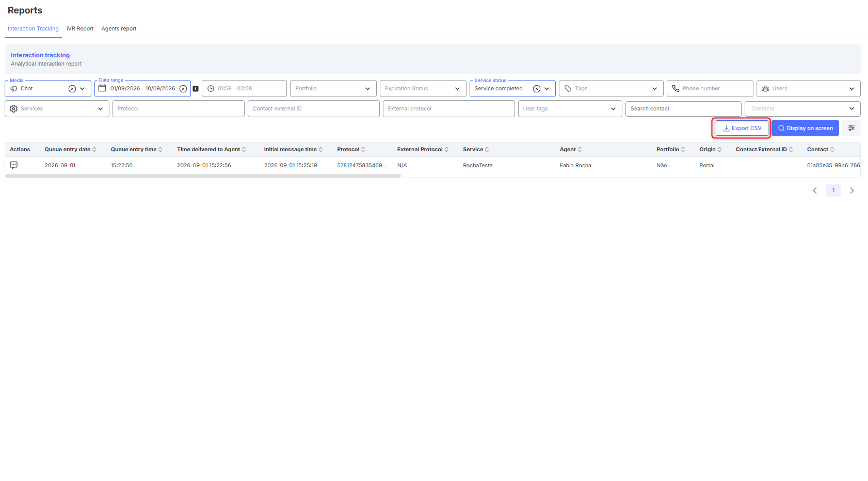Clear the Chat media filter
The height and width of the screenshot is (481, 868).
72,89
